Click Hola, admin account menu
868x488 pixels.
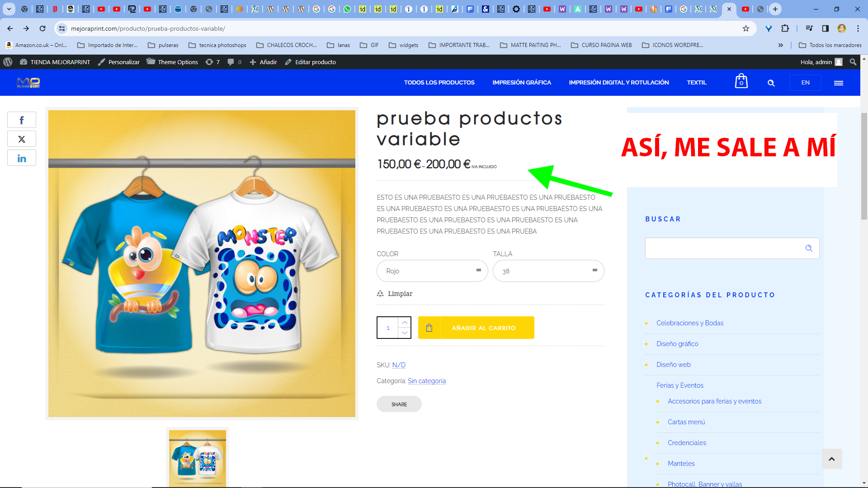pos(821,62)
